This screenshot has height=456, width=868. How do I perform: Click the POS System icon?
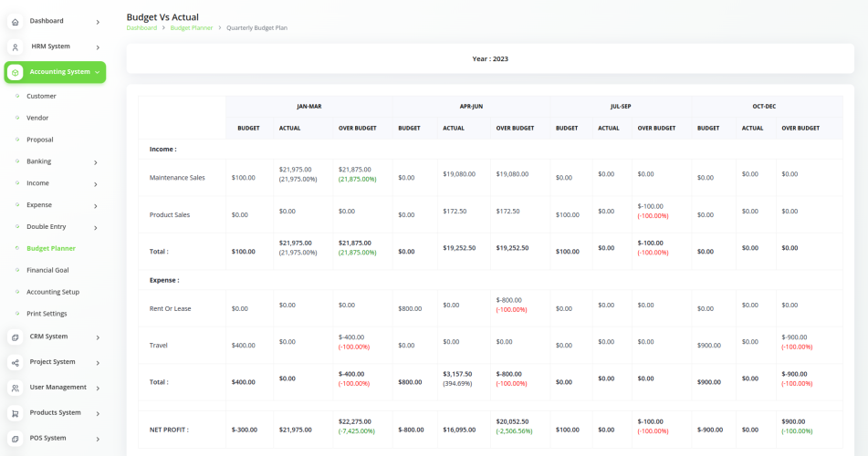tap(16, 439)
